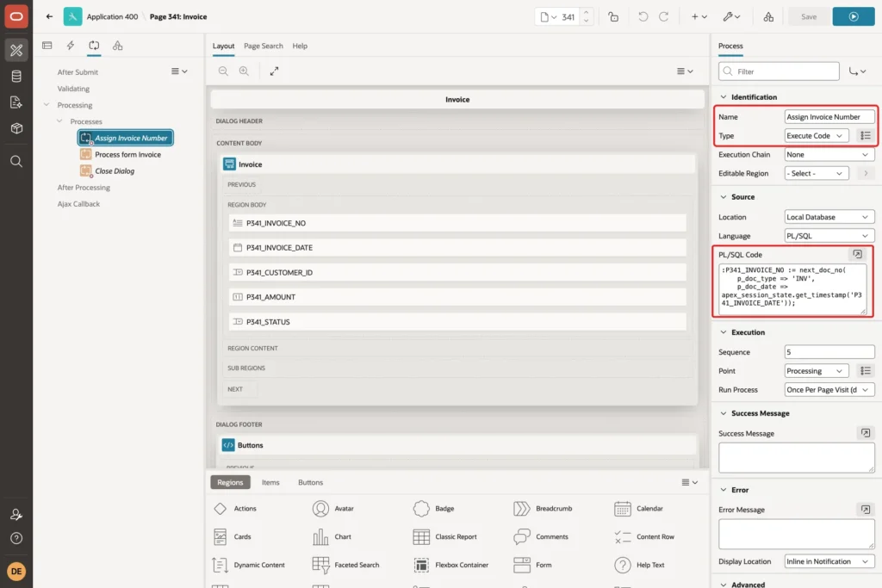Expand the layout pane to full view
This screenshot has width=882, height=588.
coord(274,71)
